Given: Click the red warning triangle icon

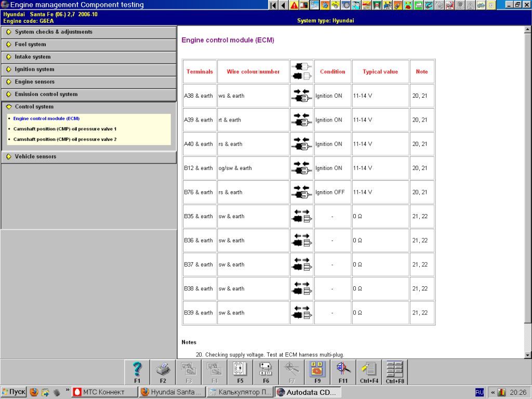Looking at the screenshot, I should [x=294, y=5].
